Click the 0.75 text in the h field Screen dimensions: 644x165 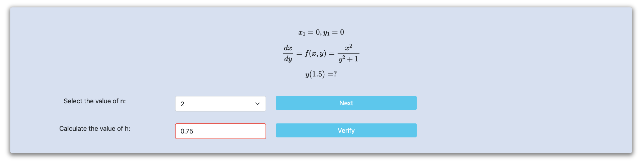pos(187,131)
